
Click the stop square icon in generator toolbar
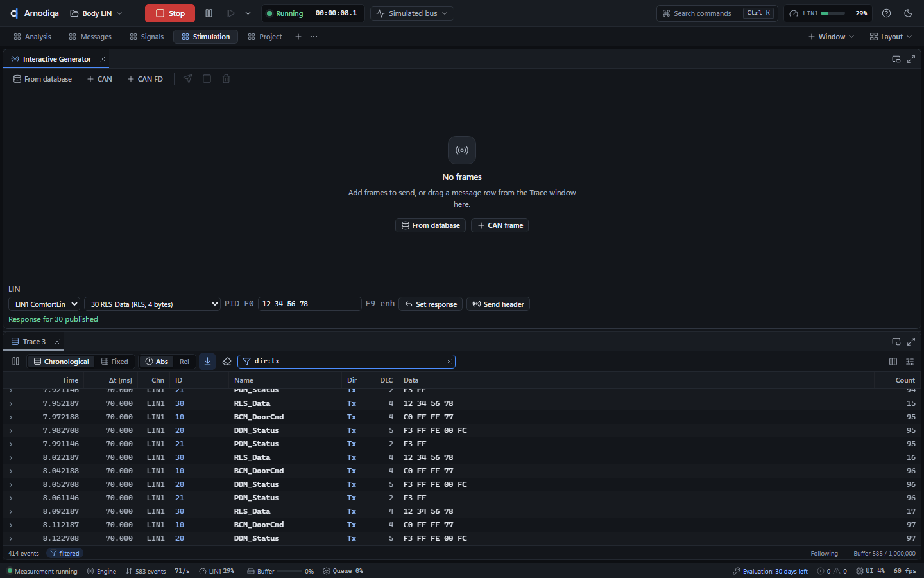coord(207,79)
